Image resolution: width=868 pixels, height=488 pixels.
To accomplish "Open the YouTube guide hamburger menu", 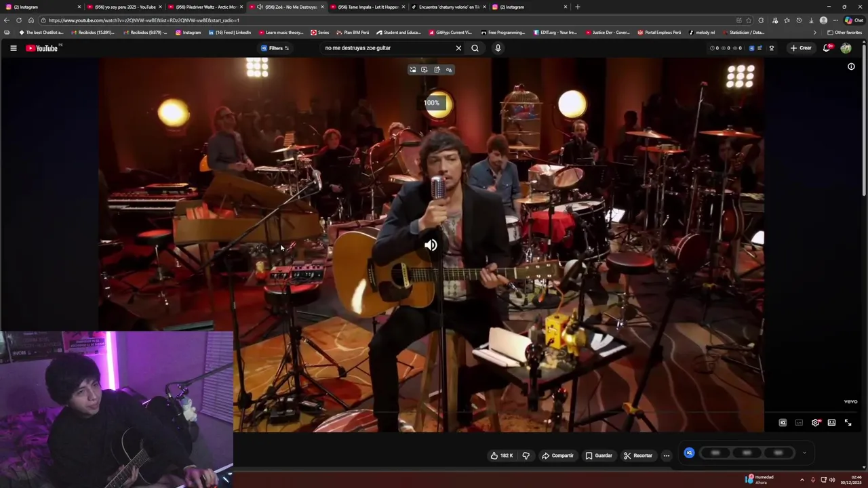I will (13, 48).
